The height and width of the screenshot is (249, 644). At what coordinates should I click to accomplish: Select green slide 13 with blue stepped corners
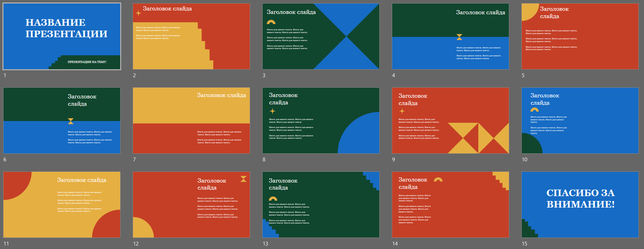(x=321, y=205)
